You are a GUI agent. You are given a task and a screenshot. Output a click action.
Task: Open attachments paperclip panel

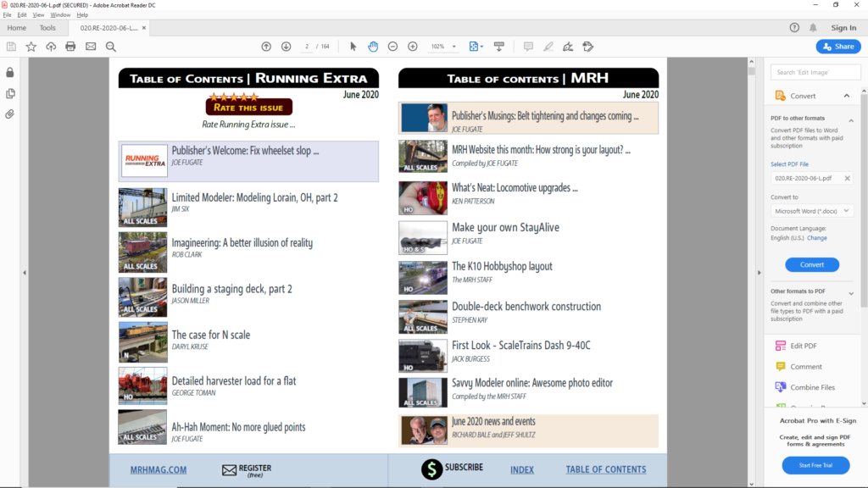(10, 114)
